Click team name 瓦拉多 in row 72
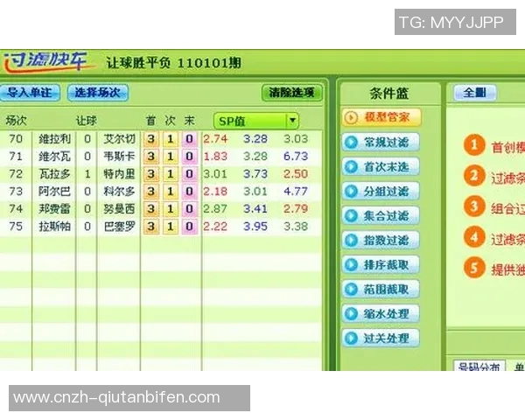This screenshot has height=420, width=525. (x=54, y=174)
